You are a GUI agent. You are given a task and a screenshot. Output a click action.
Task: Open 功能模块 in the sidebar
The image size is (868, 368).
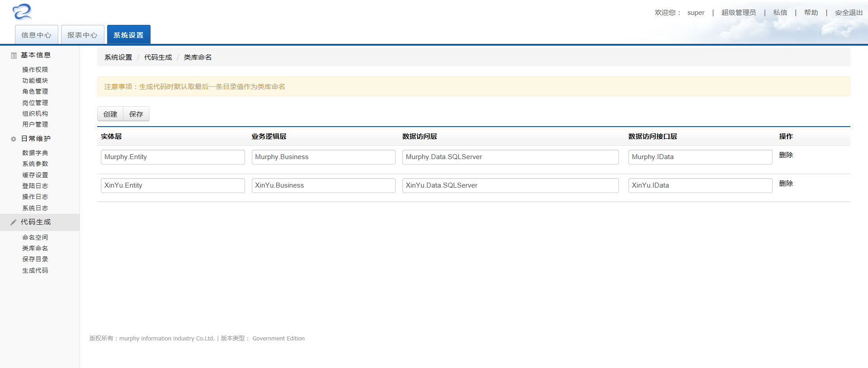pos(35,80)
